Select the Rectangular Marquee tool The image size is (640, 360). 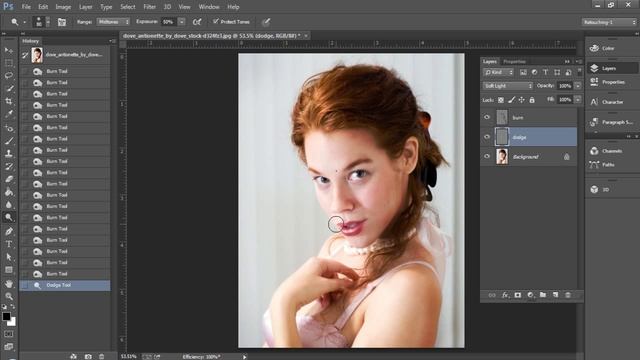click(9, 63)
